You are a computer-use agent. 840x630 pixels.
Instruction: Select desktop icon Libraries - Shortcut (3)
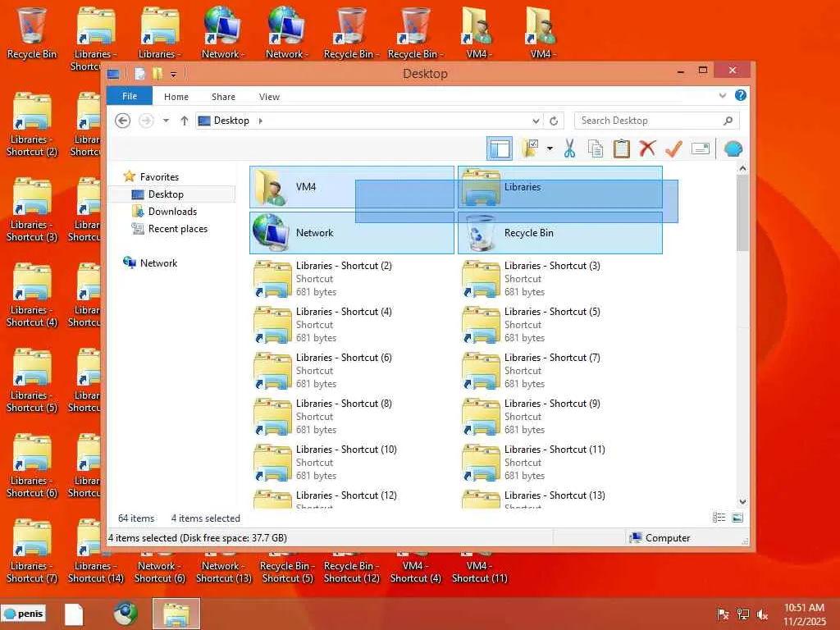(32, 210)
